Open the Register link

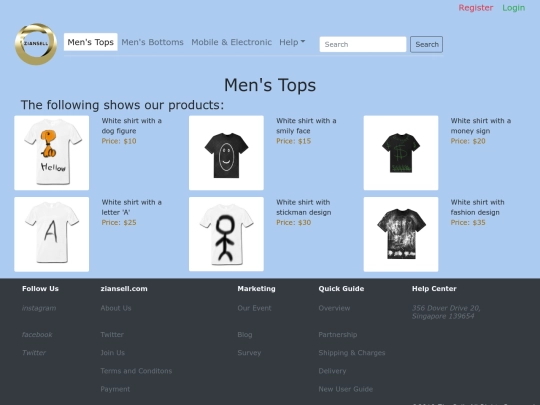click(x=476, y=8)
